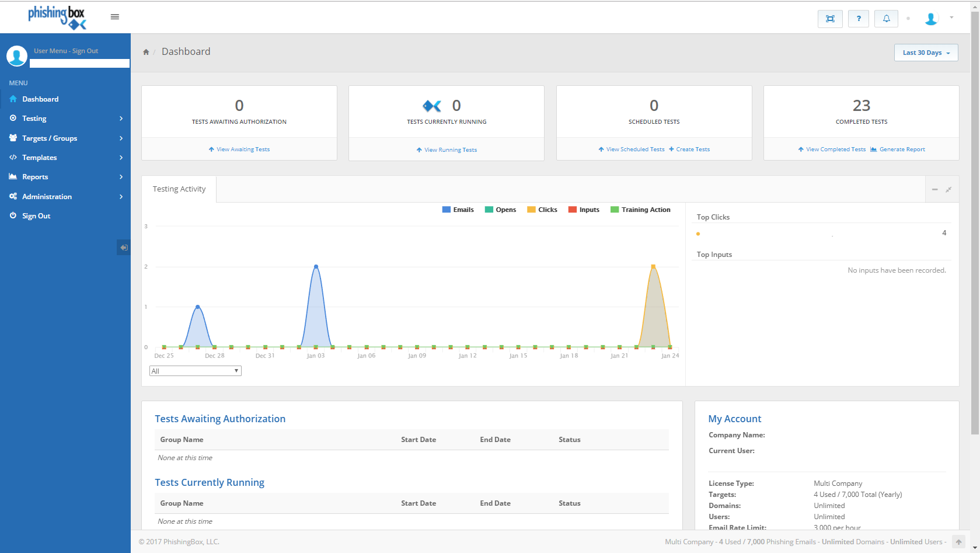980x553 pixels.
Task: Click the fullscreen icon in top bar
Action: point(830,19)
